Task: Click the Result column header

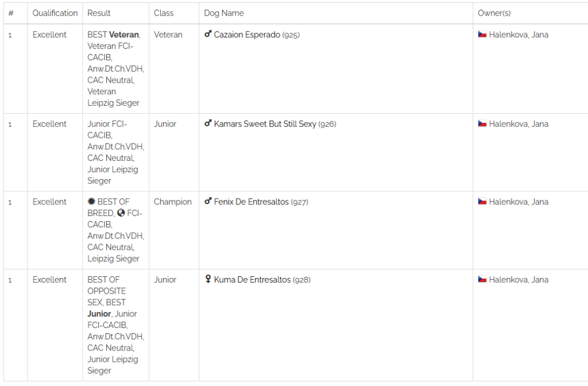Action: pos(99,13)
